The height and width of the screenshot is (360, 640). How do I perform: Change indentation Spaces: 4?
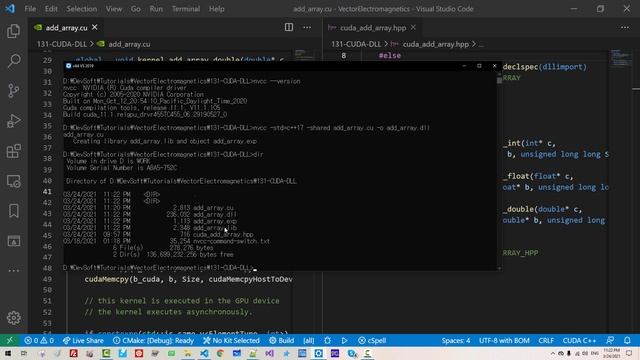[456, 340]
